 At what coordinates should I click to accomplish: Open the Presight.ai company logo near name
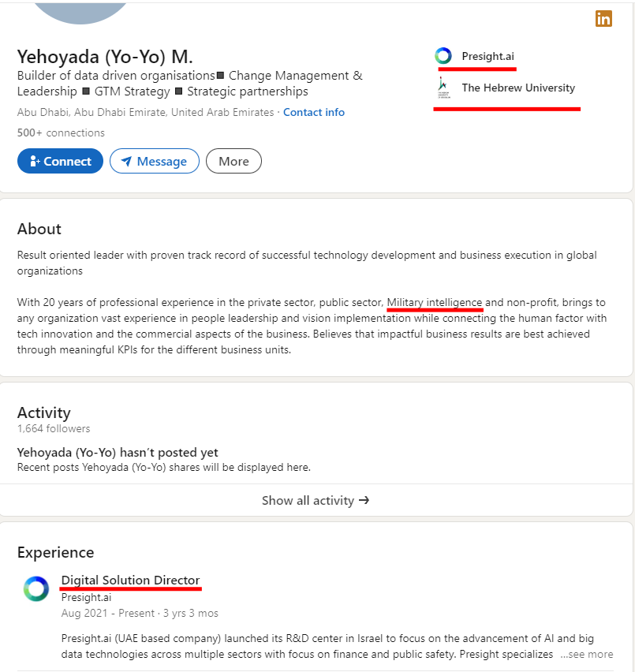tap(443, 56)
